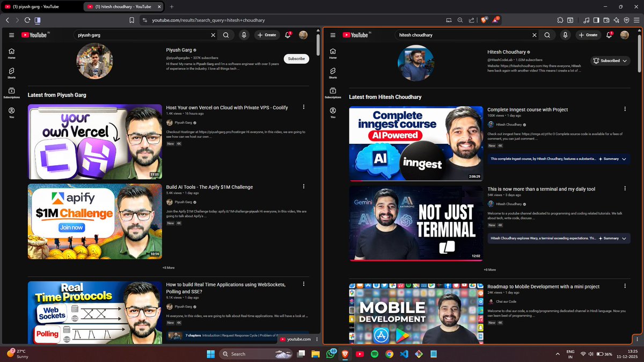Click Create in the right pane
Image resolution: width=644 pixels, height=362 pixels.
[x=588, y=35]
